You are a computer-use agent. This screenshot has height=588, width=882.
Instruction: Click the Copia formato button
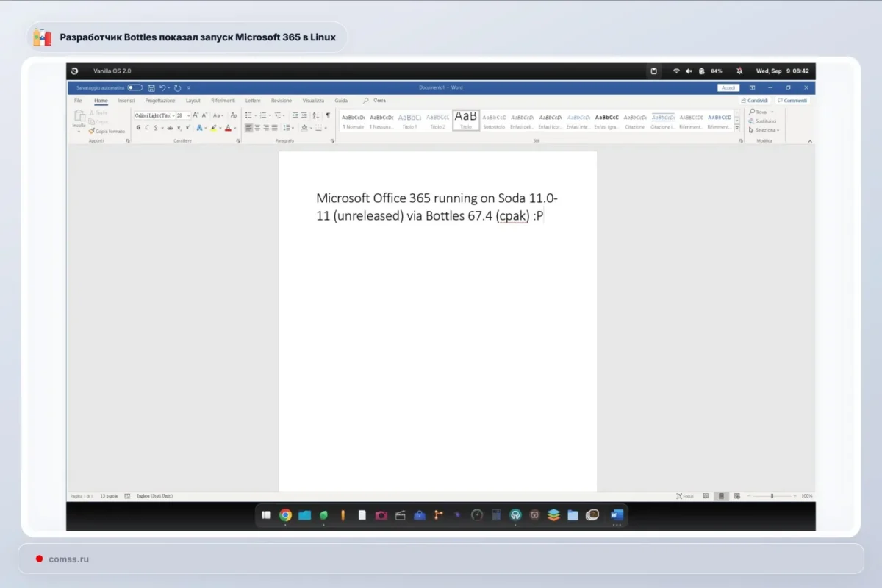[107, 131]
